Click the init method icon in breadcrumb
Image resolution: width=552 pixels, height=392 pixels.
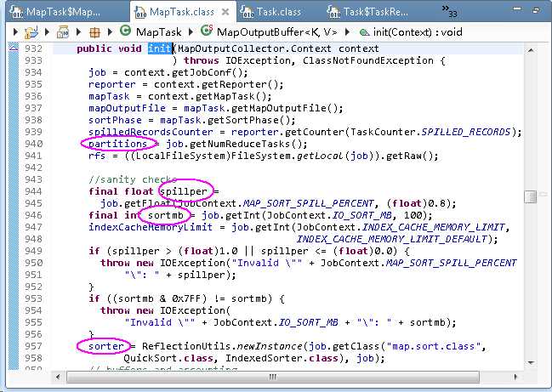coord(364,32)
